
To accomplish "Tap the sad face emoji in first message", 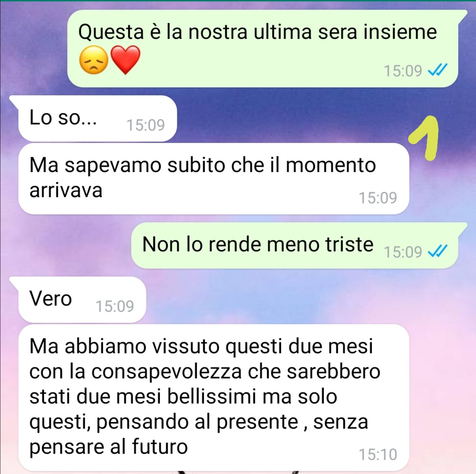I will click(93, 60).
